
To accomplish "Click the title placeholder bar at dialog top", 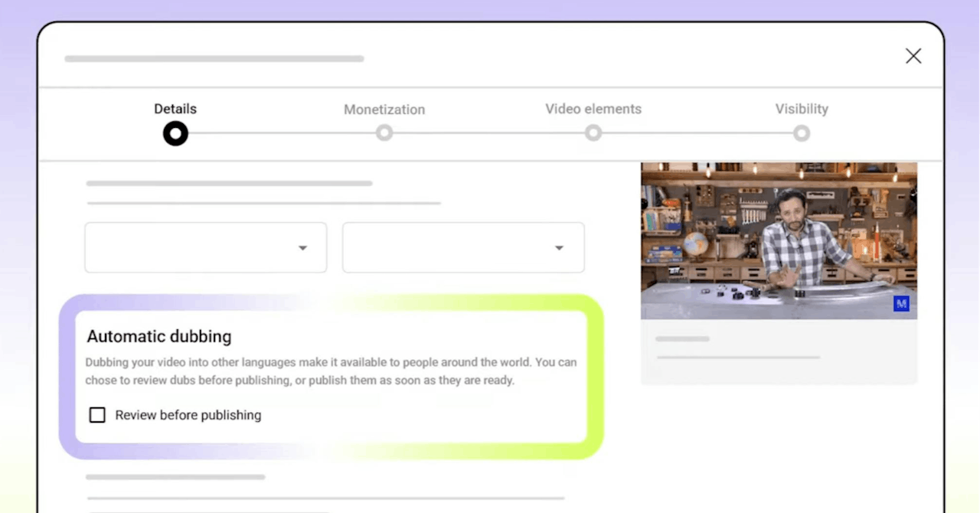I will tap(214, 59).
